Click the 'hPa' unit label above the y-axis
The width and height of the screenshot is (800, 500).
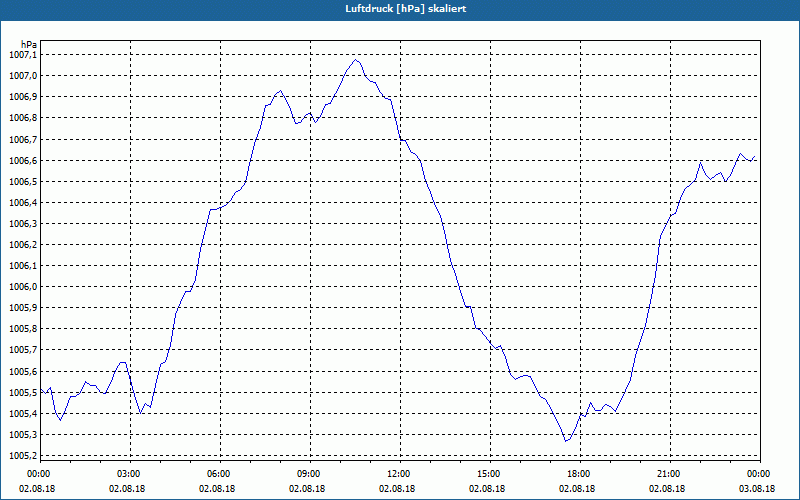(x=29, y=45)
